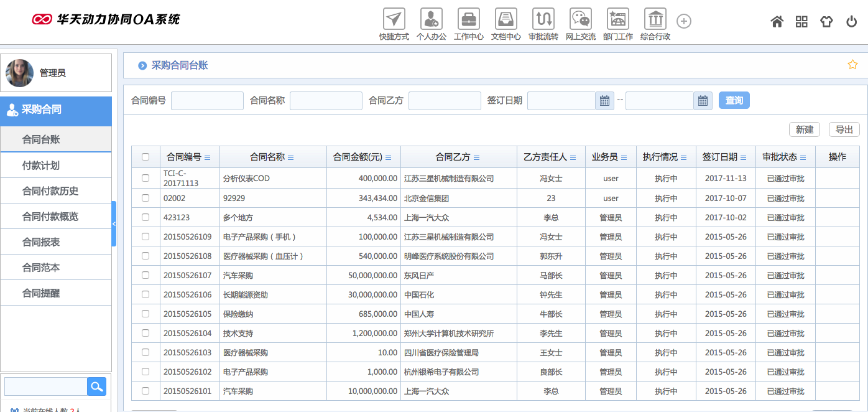The width and height of the screenshot is (868, 412).
Task: Open 合同报表 in the sidebar
Action: pyautogui.click(x=41, y=242)
